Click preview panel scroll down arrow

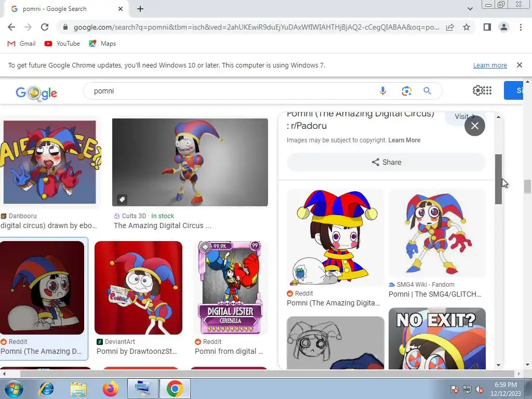point(498,365)
